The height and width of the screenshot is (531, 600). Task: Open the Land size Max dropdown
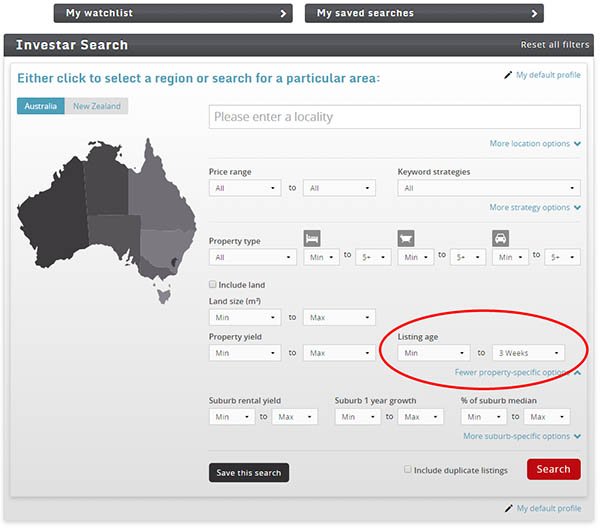pos(339,317)
